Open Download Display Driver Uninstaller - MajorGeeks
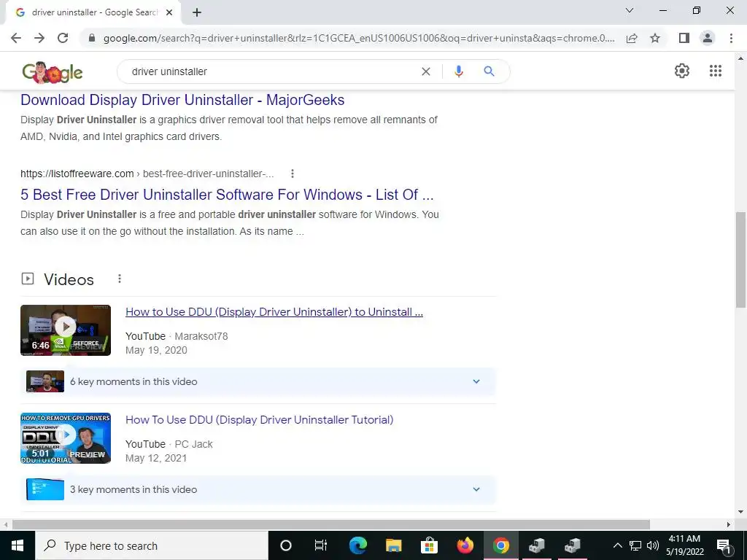The width and height of the screenshot is (747, 560). point(182,100)
